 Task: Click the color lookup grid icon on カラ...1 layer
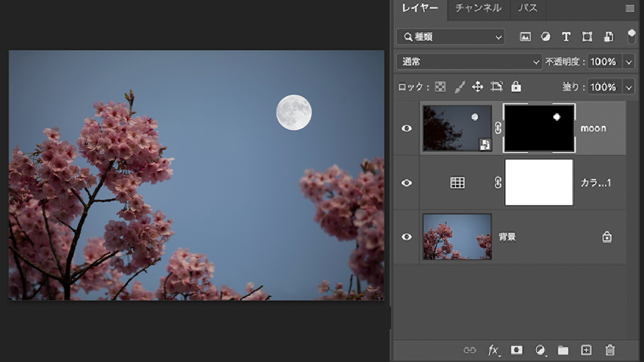pyautogui.click(x=457, y=182)
